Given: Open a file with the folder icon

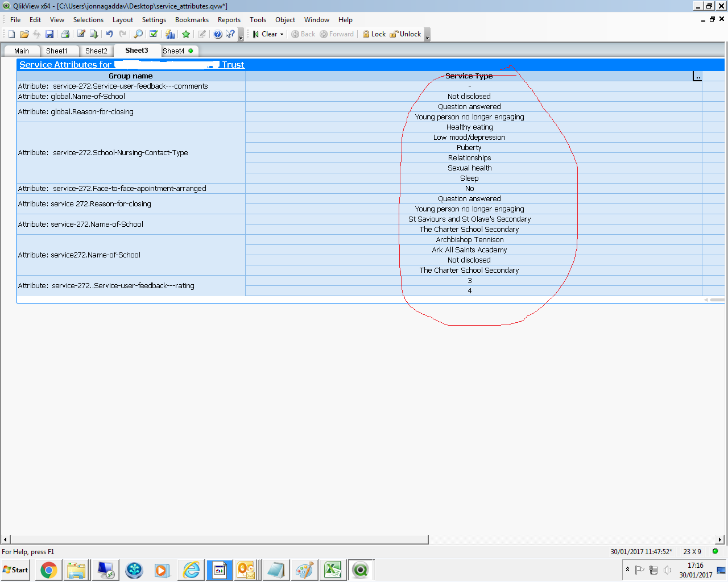Looking at the screenshot, I should coord(24,34).
